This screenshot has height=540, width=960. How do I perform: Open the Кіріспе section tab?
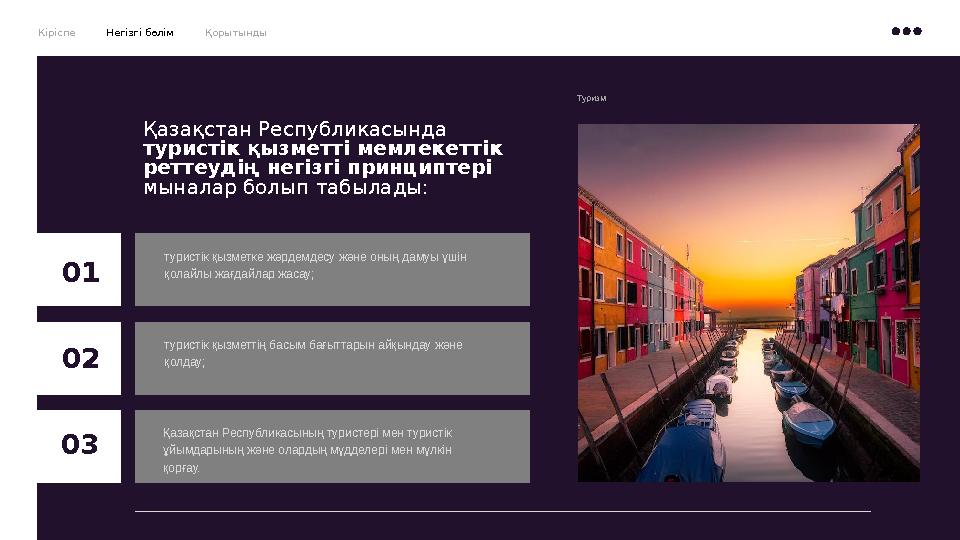(x=56, y=32)
